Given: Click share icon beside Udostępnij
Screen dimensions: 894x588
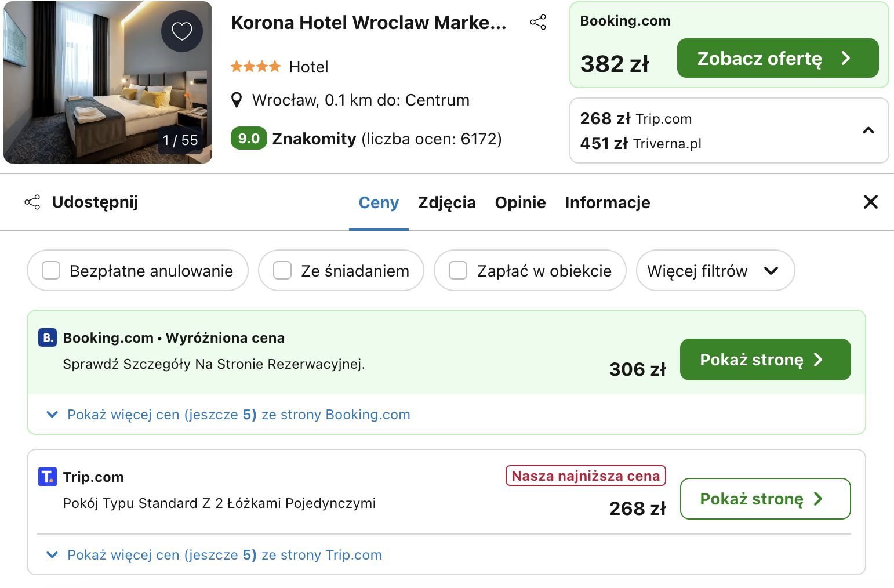Looking at the screenshot, I should tap(32, 202).
